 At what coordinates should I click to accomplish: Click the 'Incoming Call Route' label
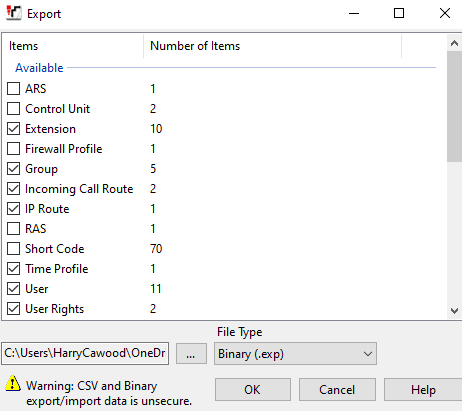tap(79, 189)
